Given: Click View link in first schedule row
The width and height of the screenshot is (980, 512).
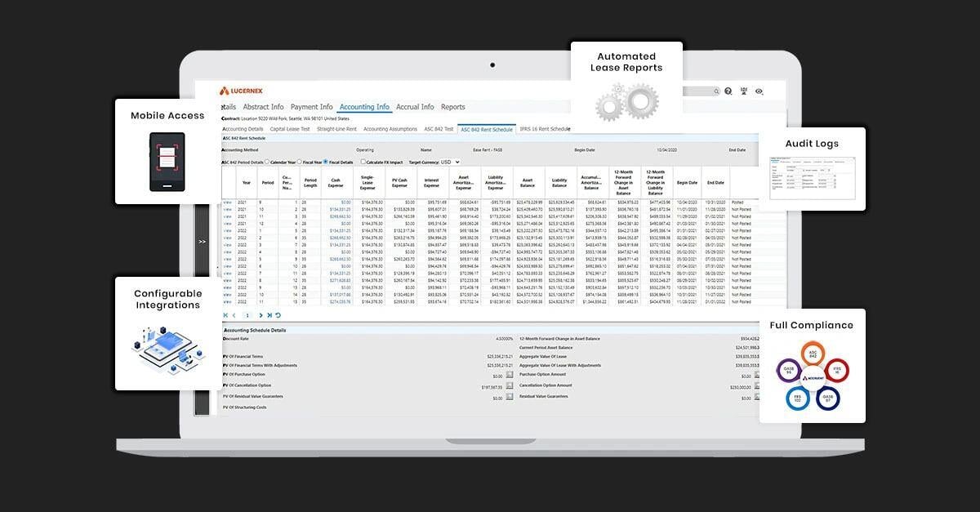Looking at the screenshot, I should pyautogui.click(x=228, y=202).
